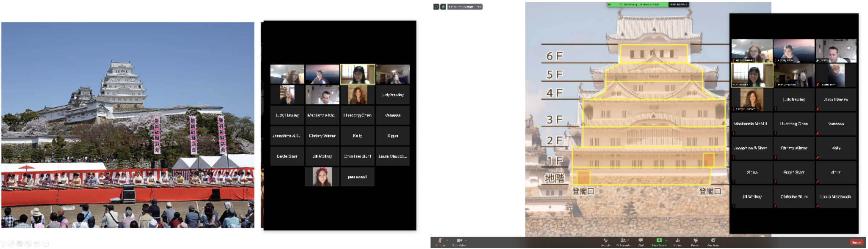
Task: Open the Chat bubble icon
Action: 641,241
